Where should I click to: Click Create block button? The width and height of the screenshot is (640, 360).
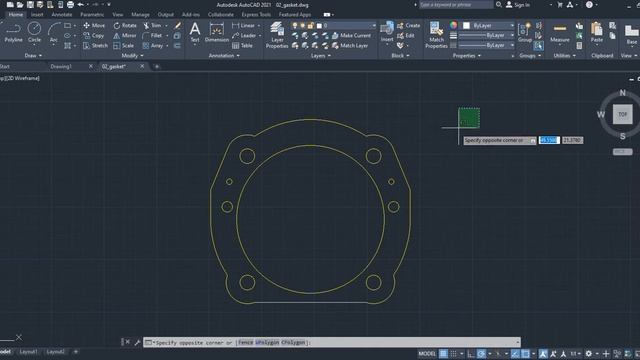click(409, 25)
